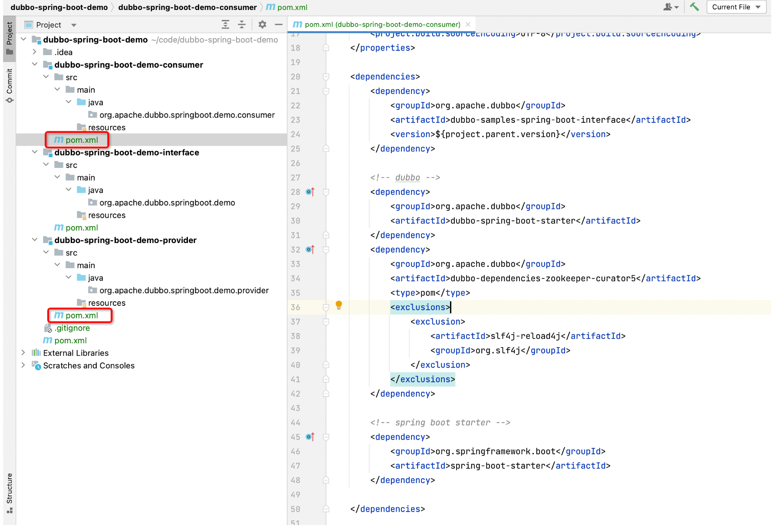Click the gutter marker on line 45
The height and width of the screenshot is (532, 782).
[310, 437]
